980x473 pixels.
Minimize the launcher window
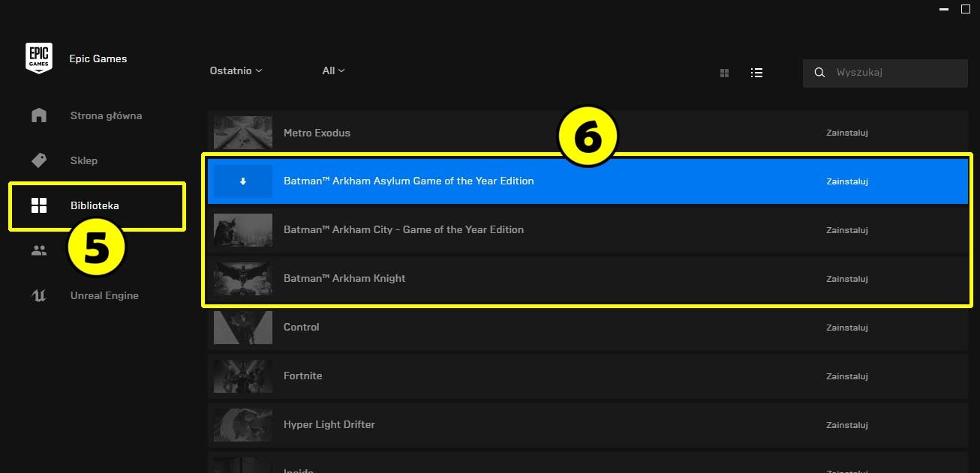pos(943,9)
